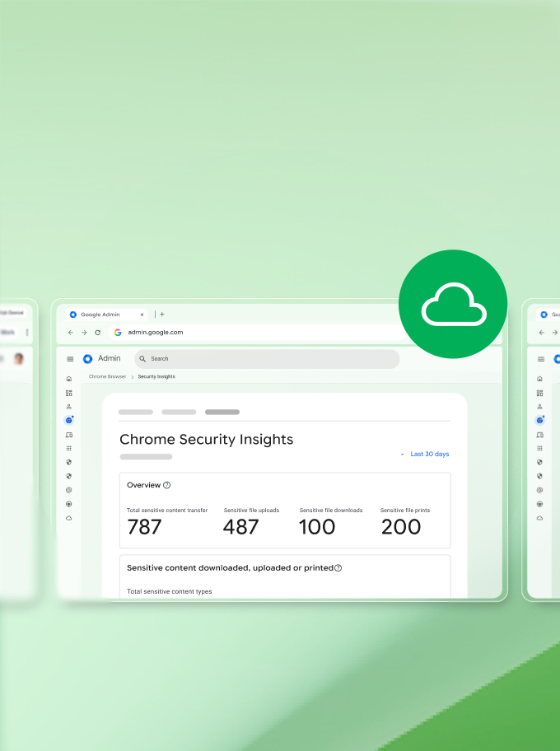Open the cloud icon in main window sidebar
Image resolution: width=560 pixels, height=751 pixels.
click(69, 518)
